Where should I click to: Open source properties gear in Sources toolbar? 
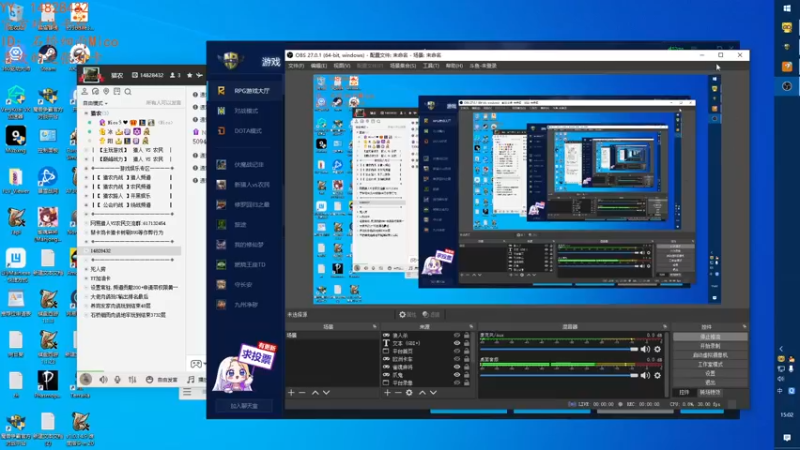click(x=409, y=392)
